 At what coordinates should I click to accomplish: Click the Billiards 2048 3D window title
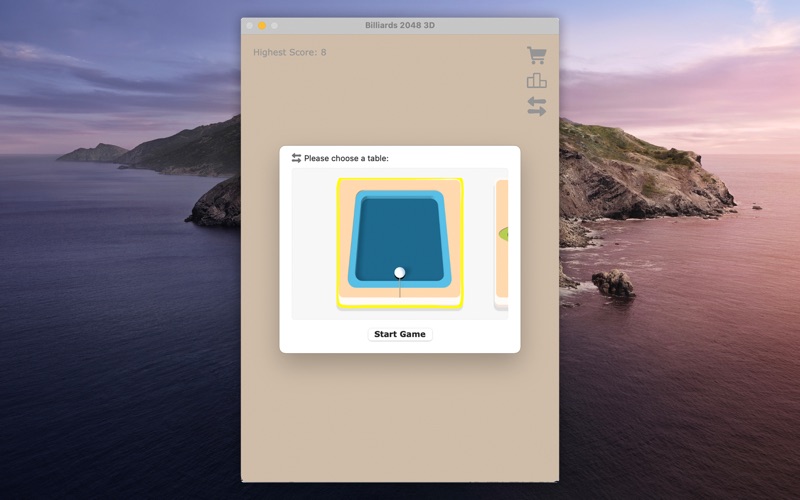pos(400,25)
